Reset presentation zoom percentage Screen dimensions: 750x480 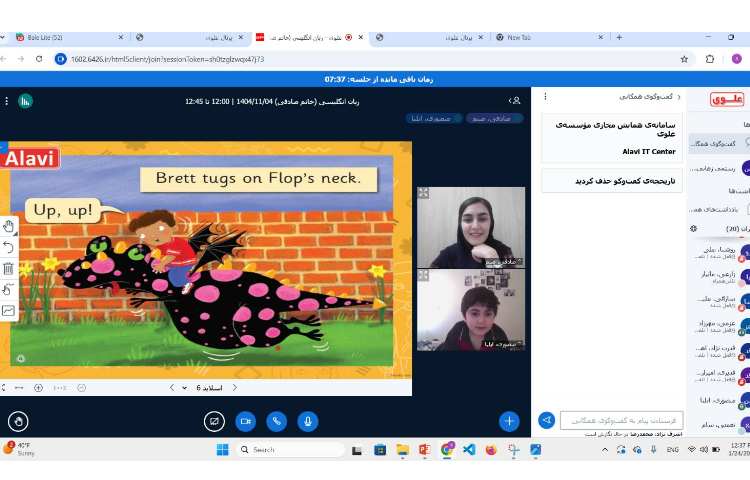tap(60, 388)
